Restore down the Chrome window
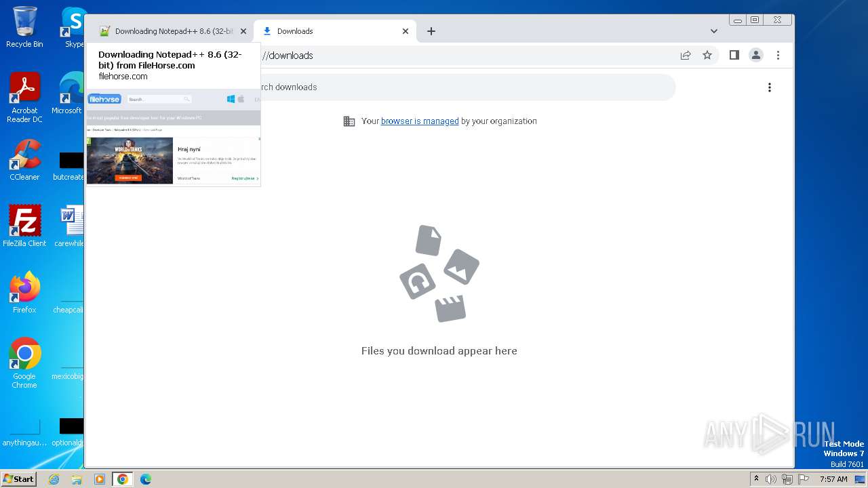Image resolution: width=868 pixels, height=488 pixels. click(x=755, y=20)
